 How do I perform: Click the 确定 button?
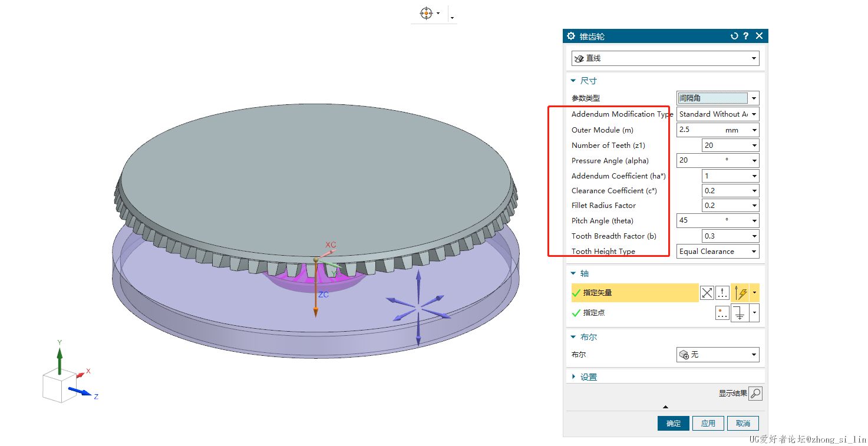[674, 424]
